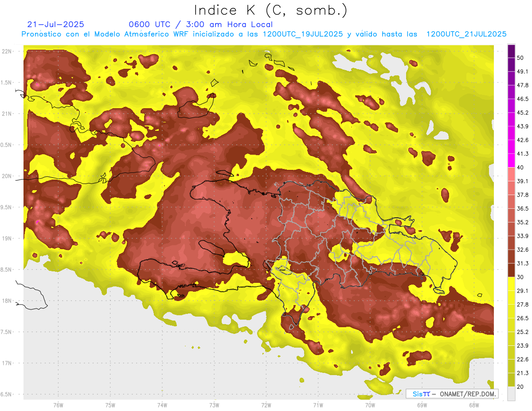Click the 71W longitude label
This screenshot has height=411, width=532.
click(x=318, y=405)
